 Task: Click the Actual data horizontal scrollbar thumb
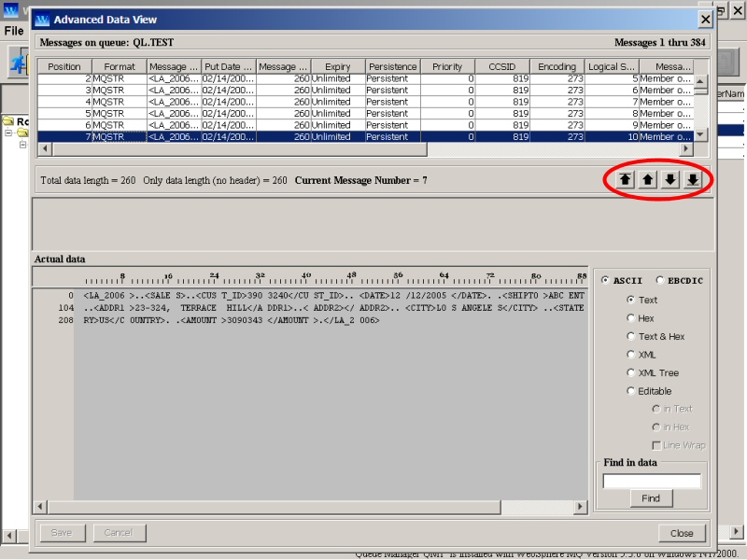[274, 507]
